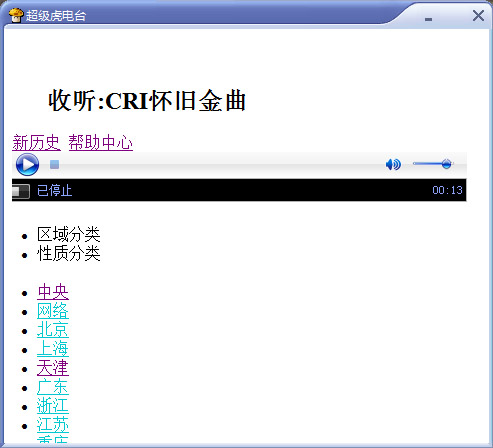Screen dimensions: 493x448
Task: Open the 北京 station list
Action: [53, 330]
